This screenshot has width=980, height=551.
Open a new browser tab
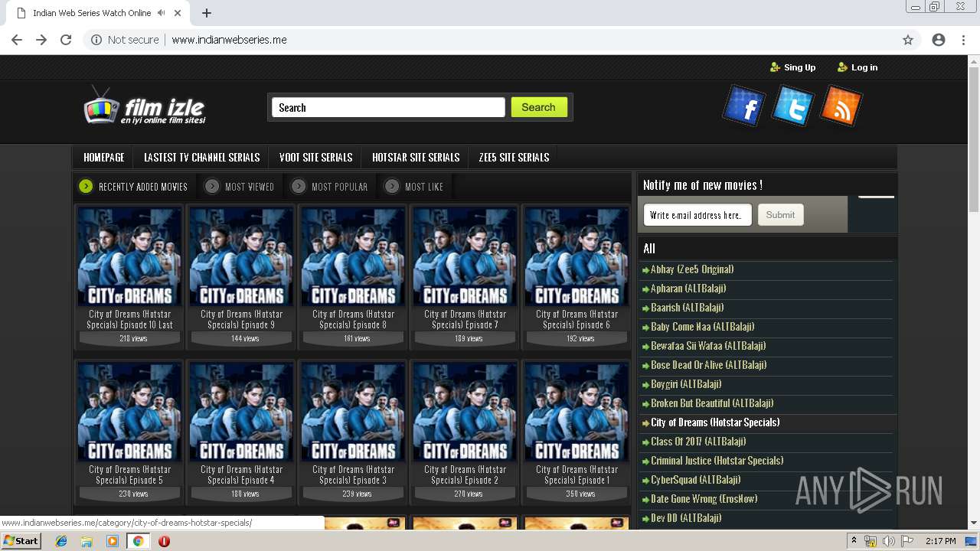(x=207, y=13)
